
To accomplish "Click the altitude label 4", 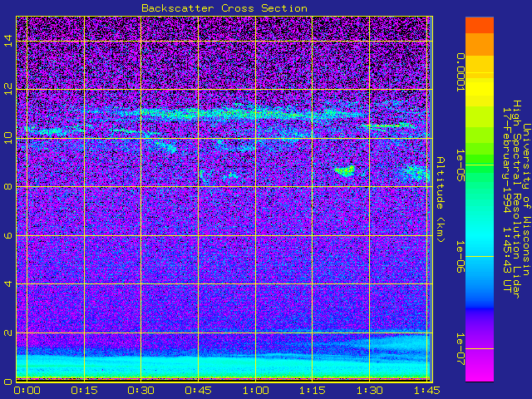I will (8, 283).
